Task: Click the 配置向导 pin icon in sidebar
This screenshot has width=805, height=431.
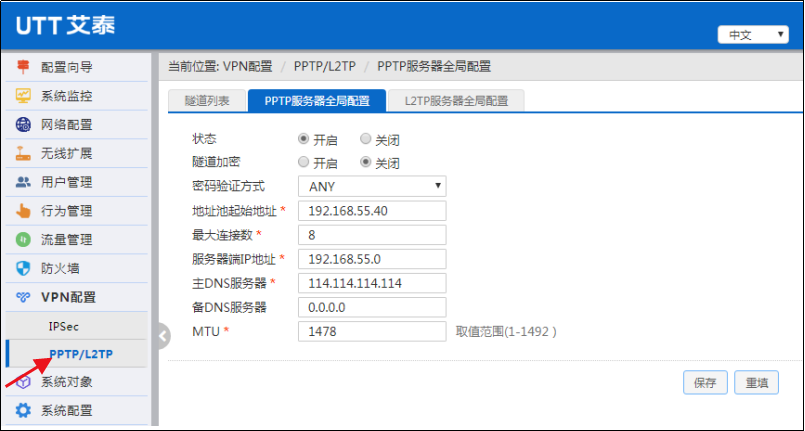Action: pyautogui.click(x=24, y=67)
